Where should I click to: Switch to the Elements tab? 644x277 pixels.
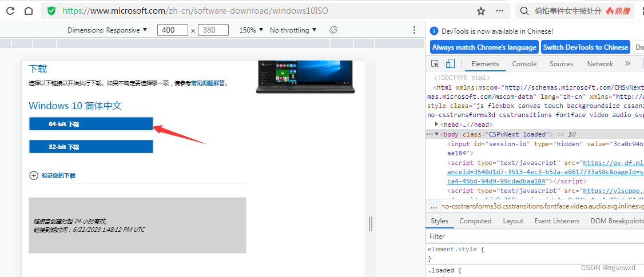[485, 63]
